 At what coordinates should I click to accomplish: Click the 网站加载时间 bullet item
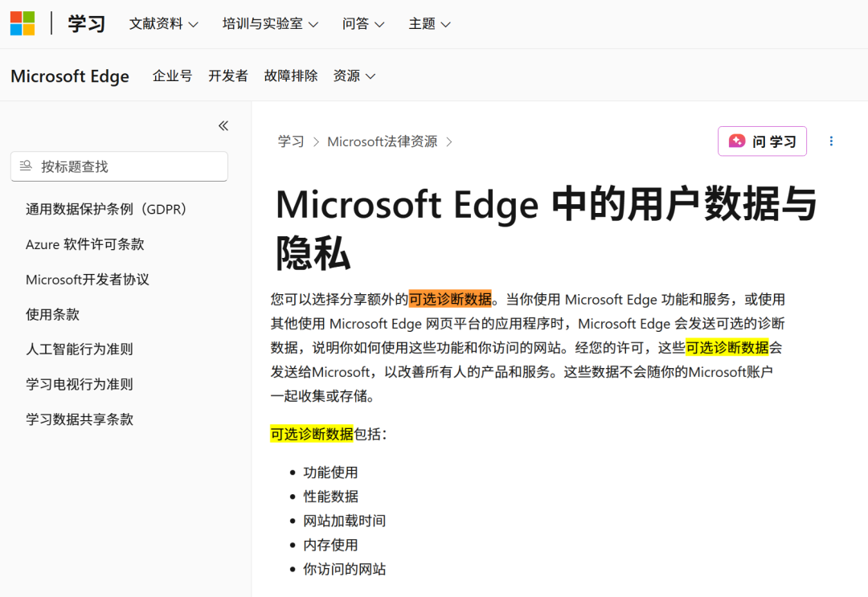pos(344,521)
